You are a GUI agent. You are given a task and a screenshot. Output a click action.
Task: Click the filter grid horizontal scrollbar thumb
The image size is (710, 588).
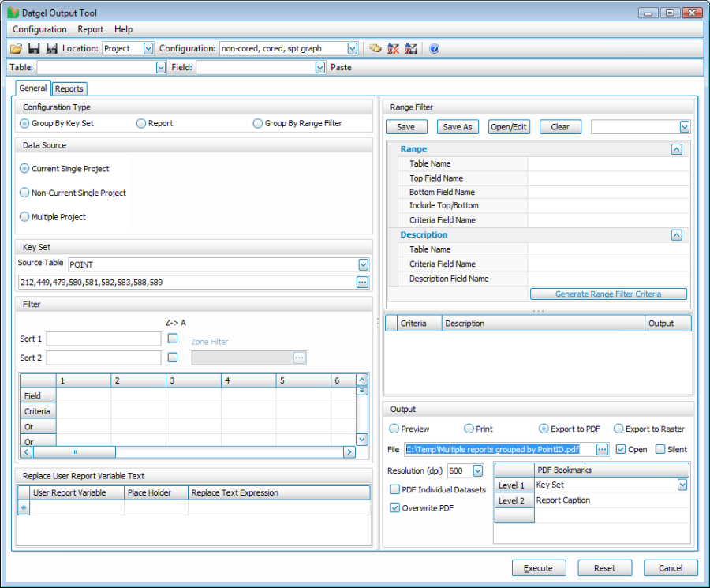click(x=74, y=452)
